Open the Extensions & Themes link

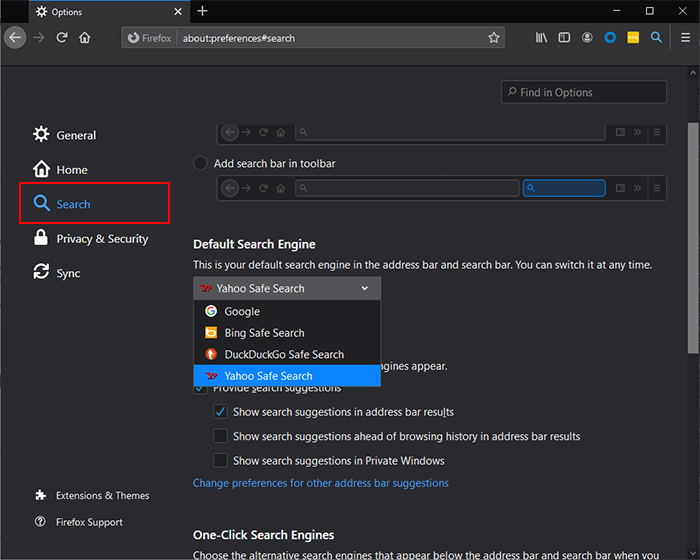(92, 495)
